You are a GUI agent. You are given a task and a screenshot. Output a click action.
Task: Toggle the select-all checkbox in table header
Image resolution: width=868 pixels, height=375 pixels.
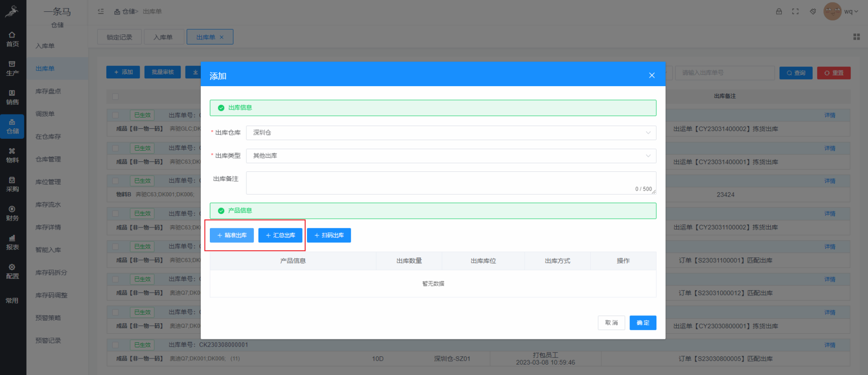click(115, 96)
